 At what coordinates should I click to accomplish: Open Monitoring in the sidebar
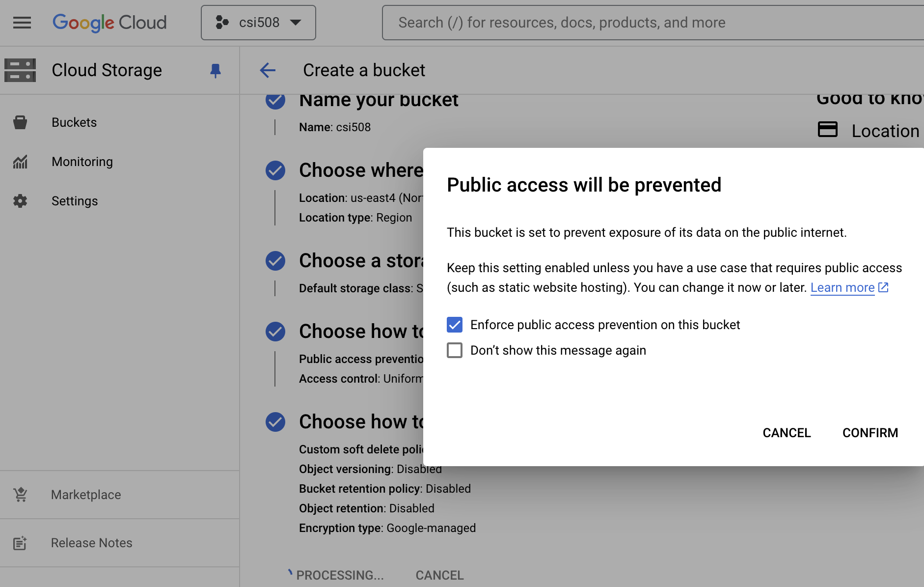pos(82,162)
